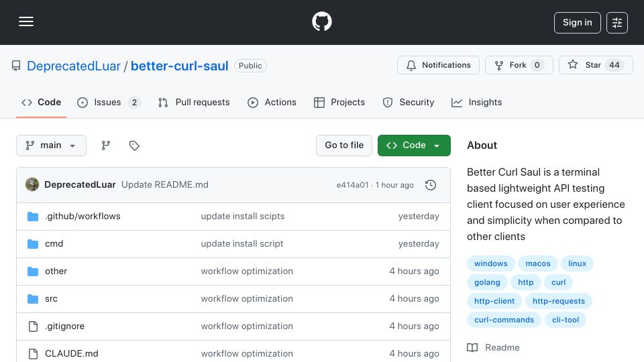Open the Security tab

click(x=409, y=102)
